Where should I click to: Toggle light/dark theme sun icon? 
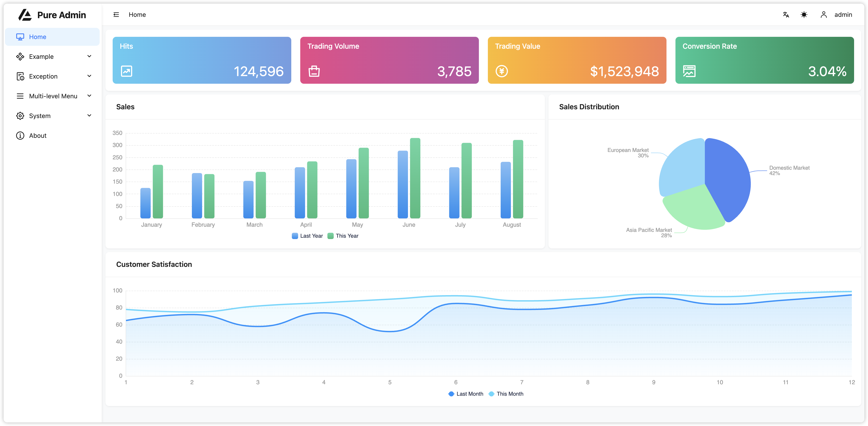pos(804,15)
